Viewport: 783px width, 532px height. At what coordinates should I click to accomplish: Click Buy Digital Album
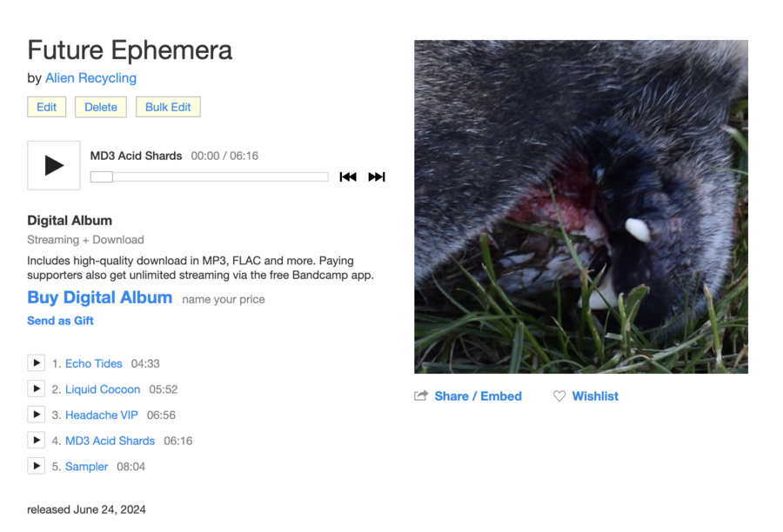[100, 297]
